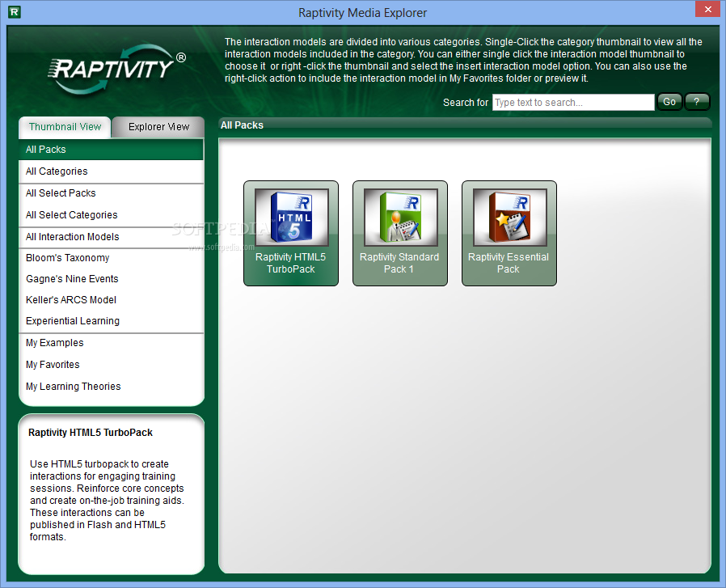Close the Raptivity Media Explorer window
Image resolution: width=726 pixels, height=588 pixels.
click(708, 9)
